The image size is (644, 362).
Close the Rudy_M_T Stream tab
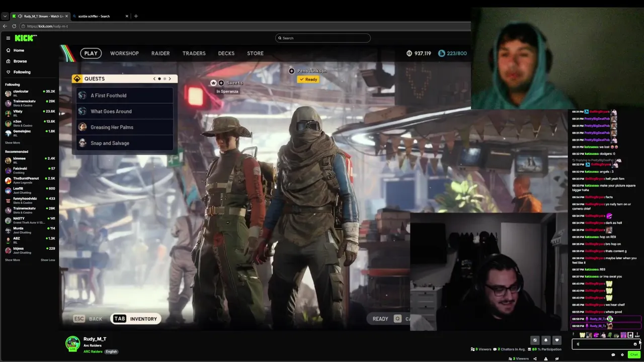point(66,16)
